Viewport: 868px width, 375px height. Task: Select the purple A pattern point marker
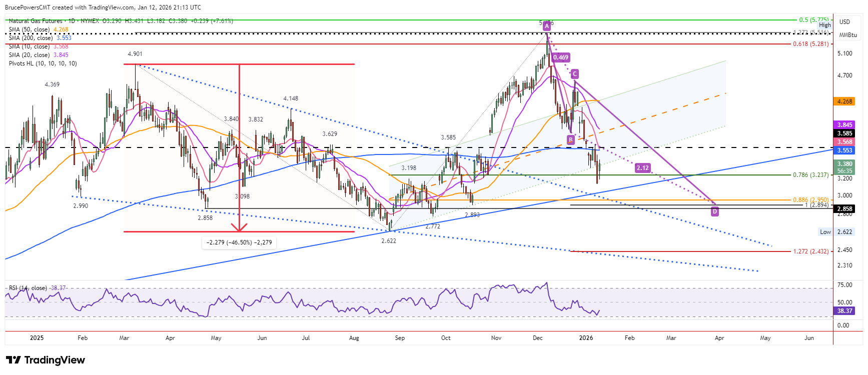coord(547,25)
